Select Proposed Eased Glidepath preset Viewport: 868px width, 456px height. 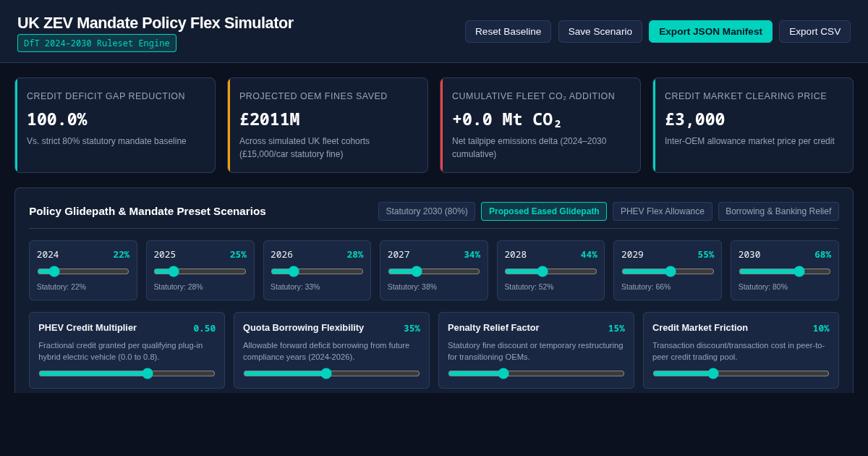(x=544, y=211)
